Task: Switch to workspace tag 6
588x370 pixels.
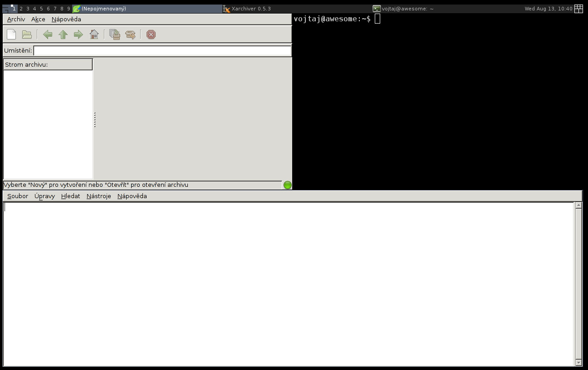Action: pyautogui.click(x=48, y=9)
